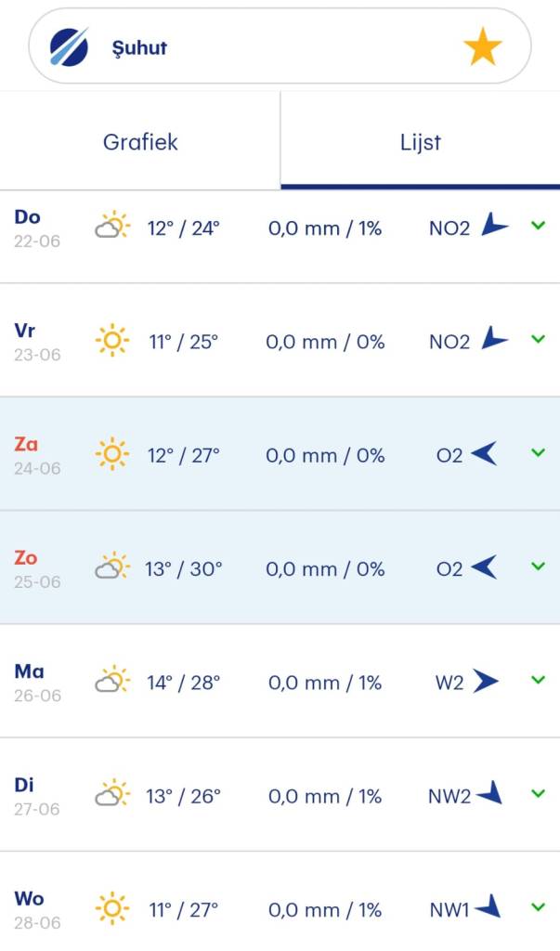The height and width of the screenshot is (951, 560).
Task: Click the weather app logo icon
Action: 69,46
